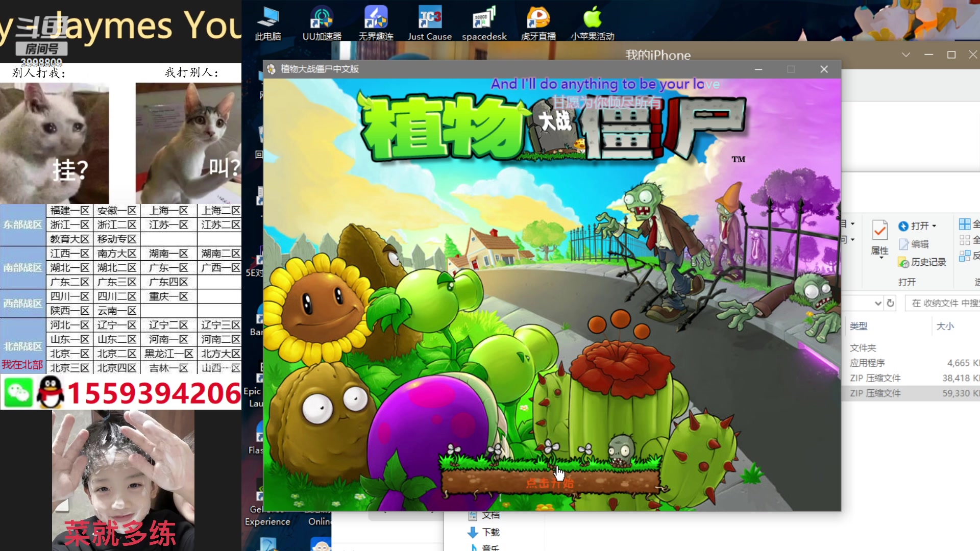980x551 pixels.
Task: Click the crying cat 挂? thumbnail
Action: 54,143
